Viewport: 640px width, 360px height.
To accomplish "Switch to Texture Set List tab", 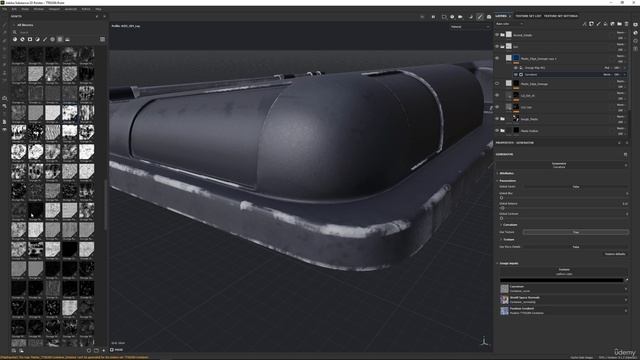I will [x=528, y=16].
